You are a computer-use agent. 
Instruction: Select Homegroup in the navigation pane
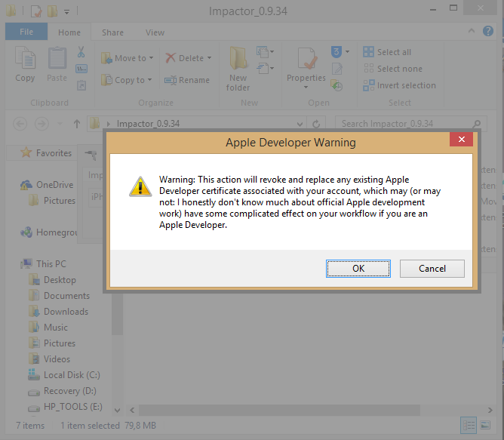(49, 232)
